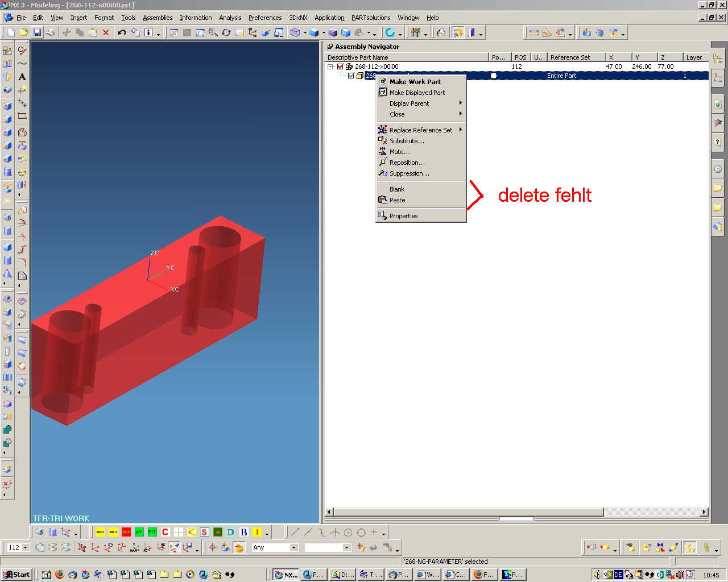Click the Measure Distance ruler icon
The height and width of the screenshot is (582, 728).
click(x=534, y=33)
